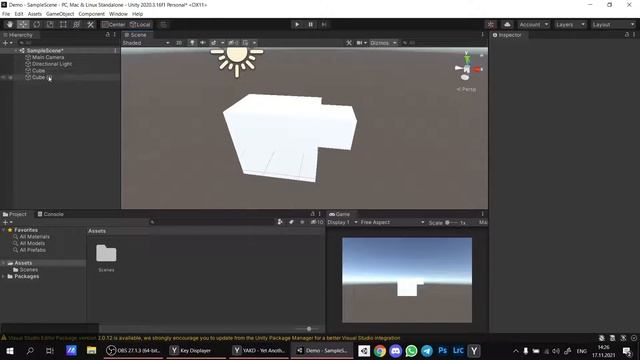Open the Shaded draw mode dropdown

coord(146,43)
